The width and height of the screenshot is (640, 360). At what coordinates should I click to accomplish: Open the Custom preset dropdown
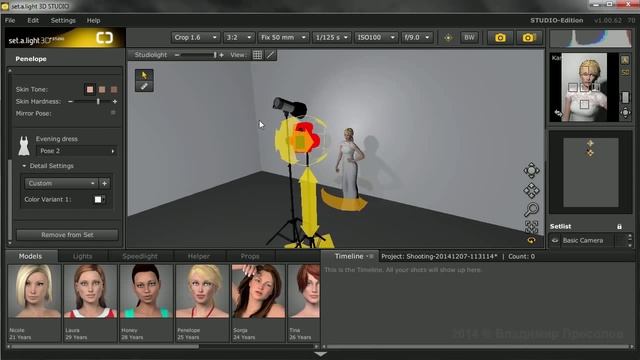point(61,183)
